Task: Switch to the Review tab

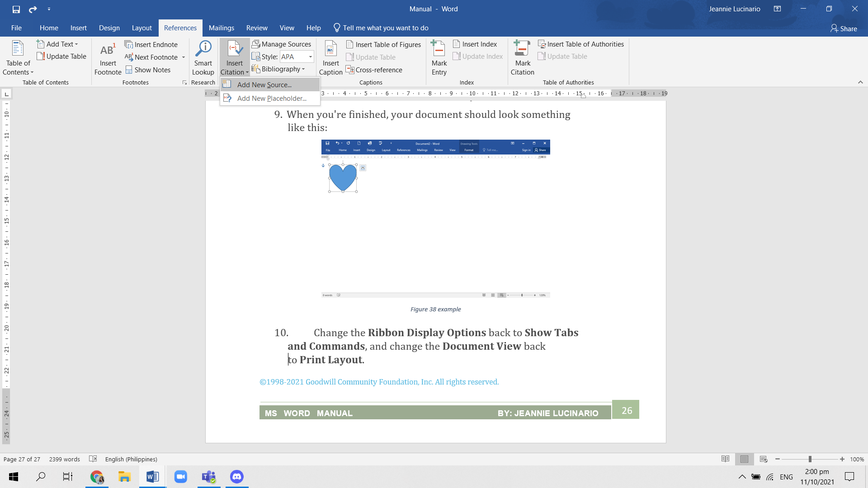Action: pos(257,28)
